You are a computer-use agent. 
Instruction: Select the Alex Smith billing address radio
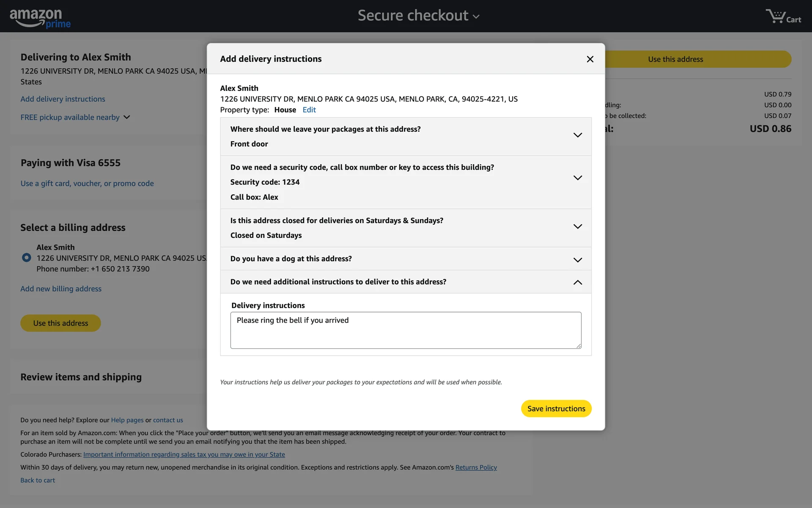[26, 257]
